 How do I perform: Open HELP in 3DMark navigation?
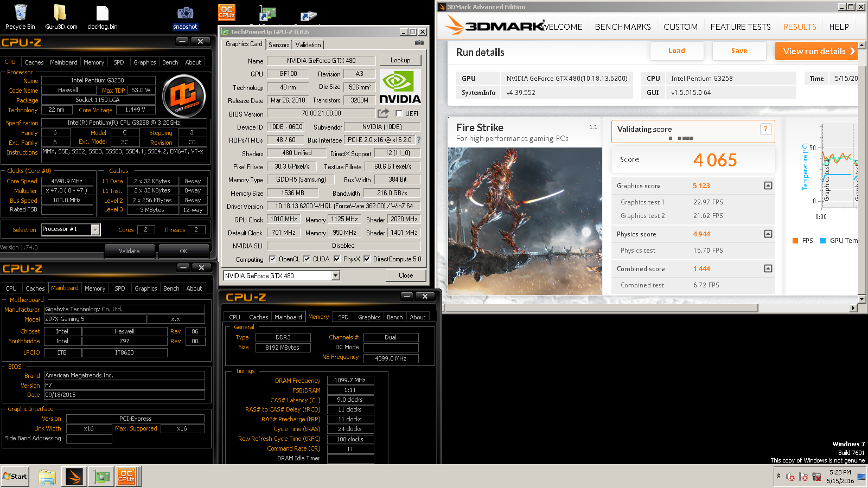(x=839, y=27)
